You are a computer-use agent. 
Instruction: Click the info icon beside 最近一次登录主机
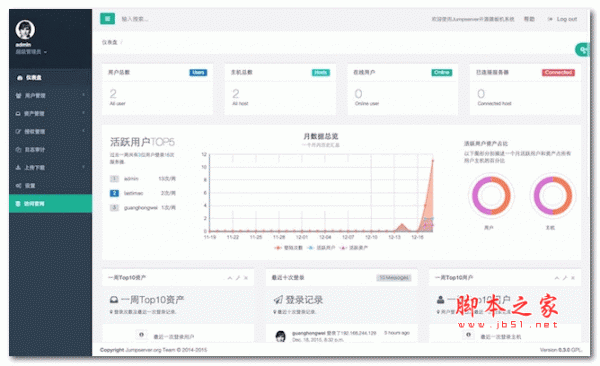tap(468, 335)
